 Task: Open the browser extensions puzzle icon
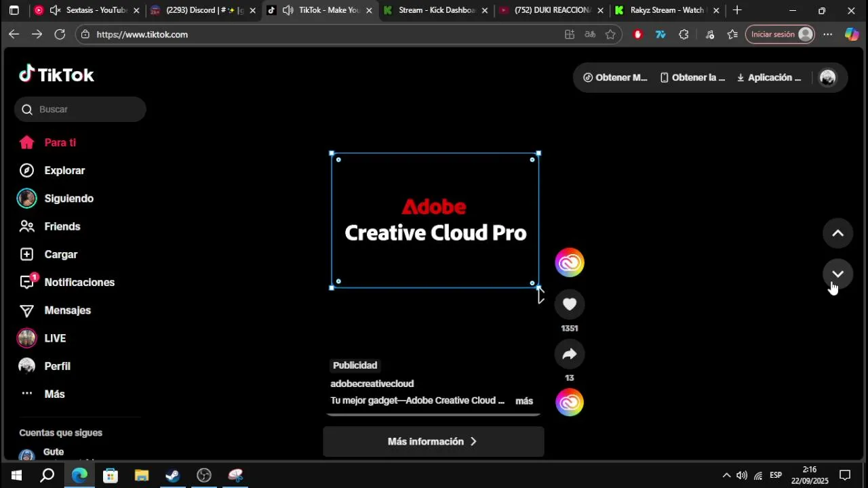click(684, 34)
